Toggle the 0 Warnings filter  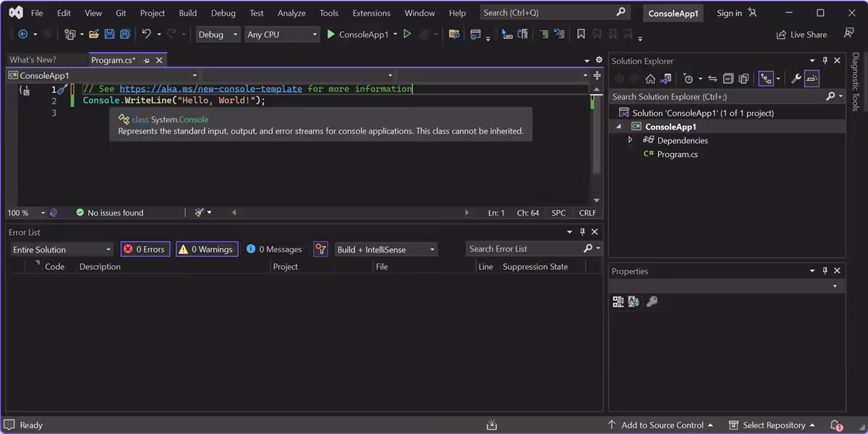(206, 249)
